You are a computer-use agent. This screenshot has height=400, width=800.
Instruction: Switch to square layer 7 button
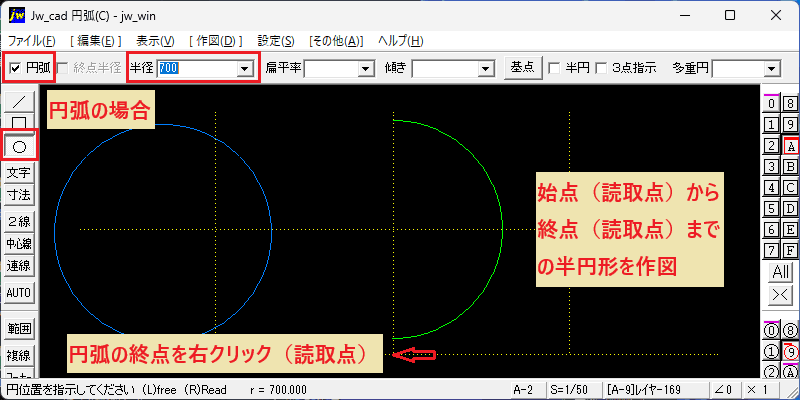771,251
